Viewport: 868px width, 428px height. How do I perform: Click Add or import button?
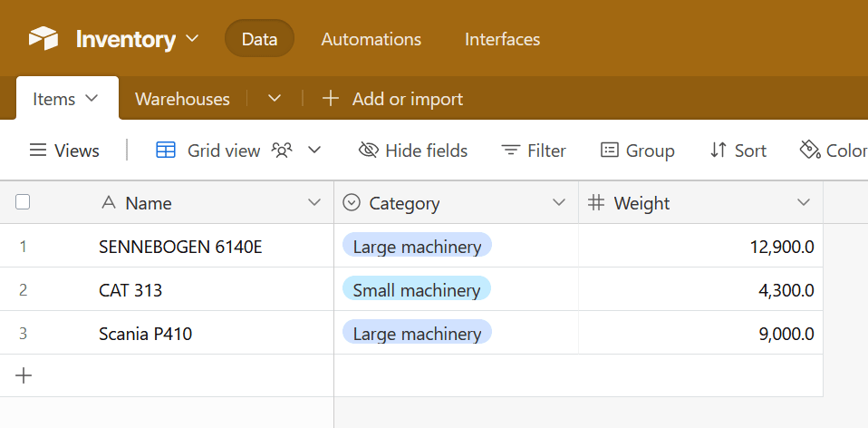pos(393,99)
